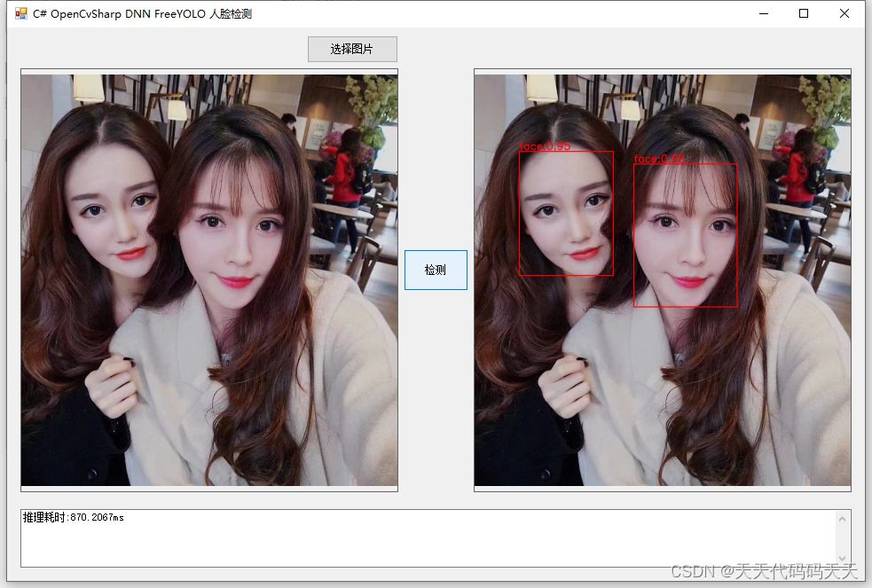872x588 pixels.
Task: Click the gray gap between the two image panels
Action: point(436,399)
